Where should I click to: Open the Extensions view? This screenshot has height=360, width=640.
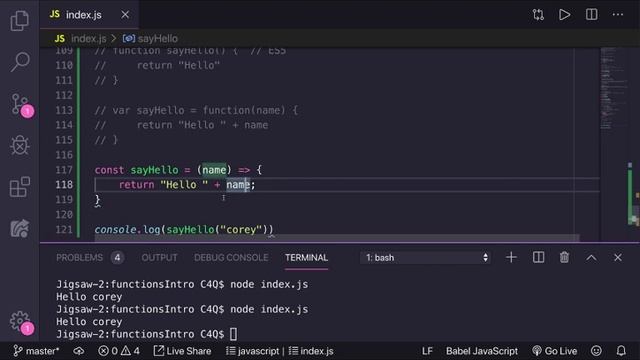click(x=20, y=187)
